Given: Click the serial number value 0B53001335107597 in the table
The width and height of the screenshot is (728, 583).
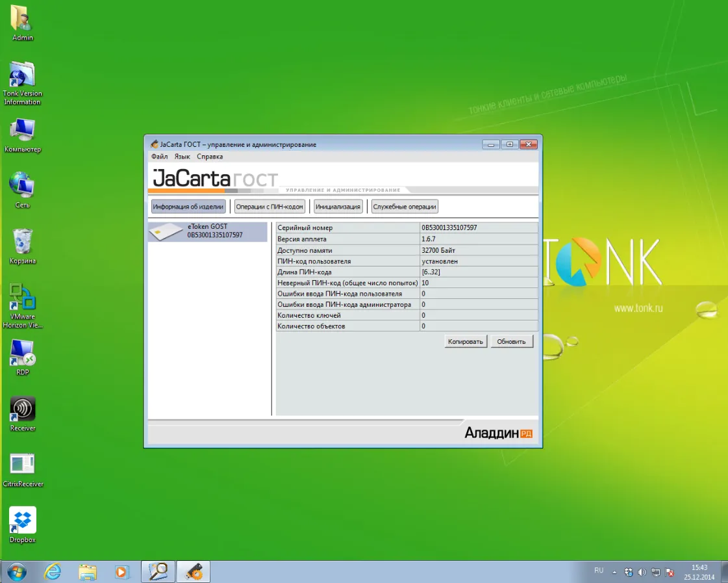Looking at the screenshot, I should (449, 227).
